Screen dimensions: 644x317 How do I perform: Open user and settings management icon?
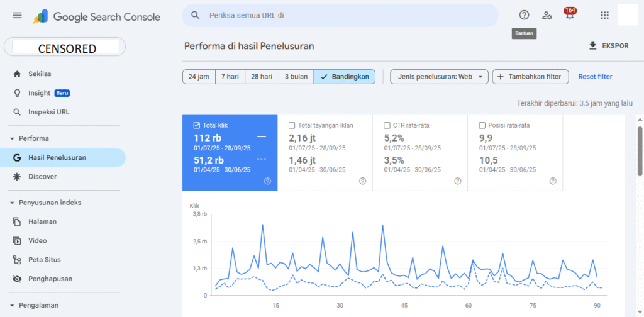click(547, 16)
